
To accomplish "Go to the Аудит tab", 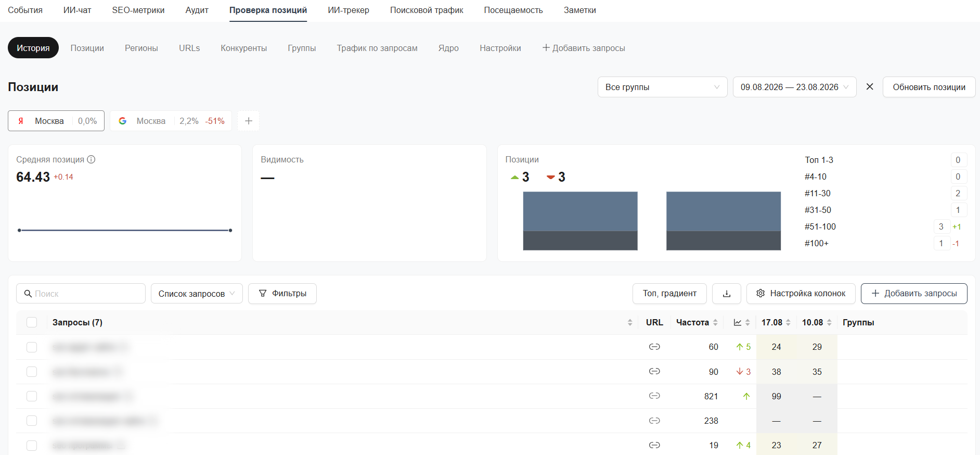I will (x=197, y=10).
